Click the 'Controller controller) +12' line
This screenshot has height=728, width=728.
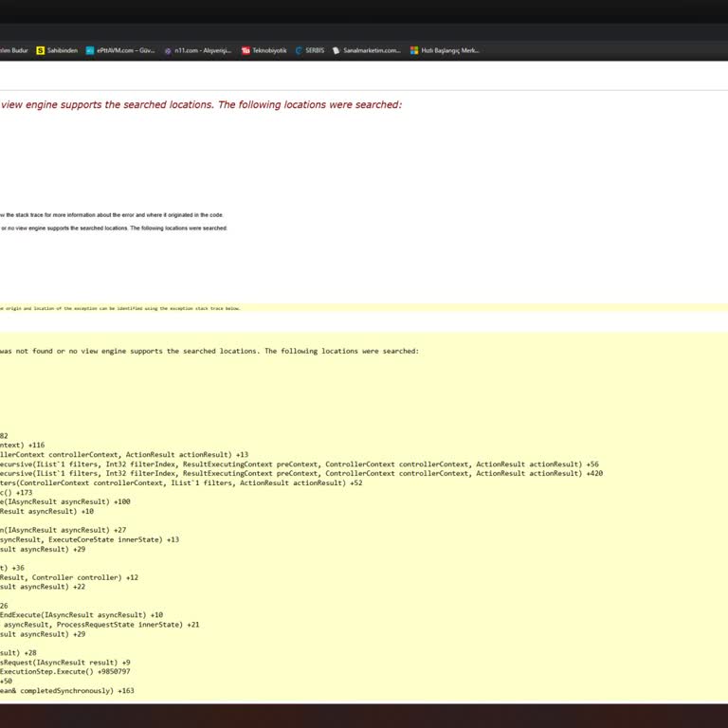69,577
